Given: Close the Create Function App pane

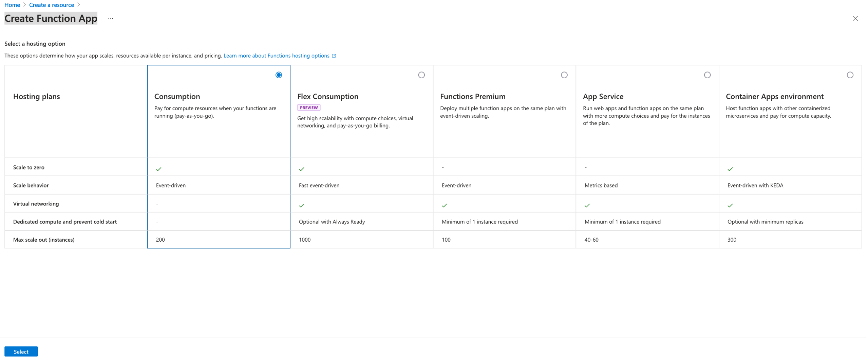Looking at the screenshot, I should coord(854,19).
